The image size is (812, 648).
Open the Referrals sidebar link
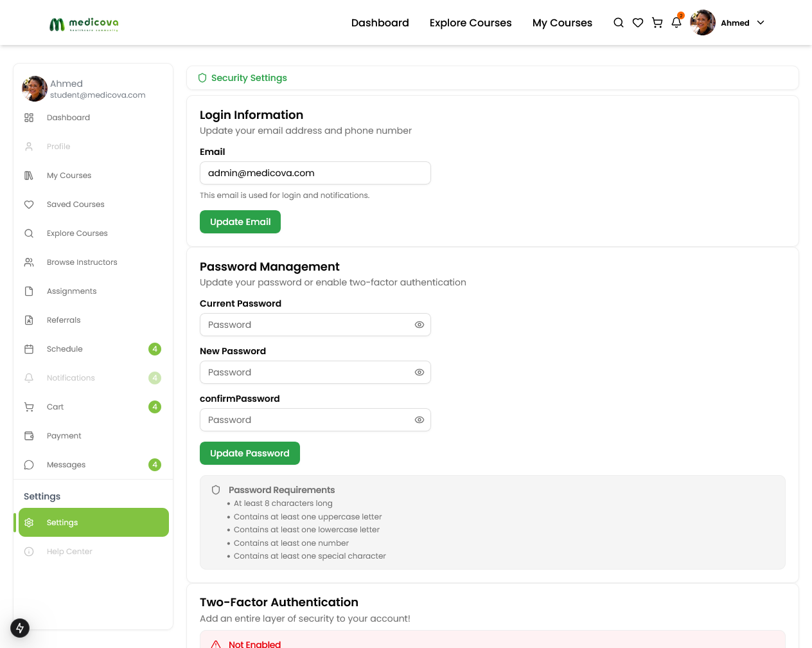tap(94, 320)
